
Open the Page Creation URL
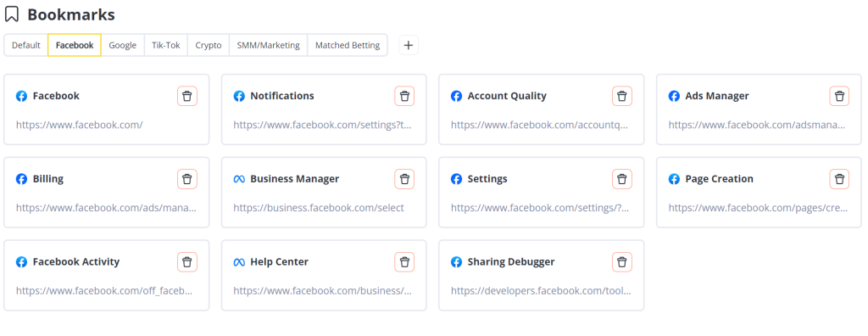759,208
